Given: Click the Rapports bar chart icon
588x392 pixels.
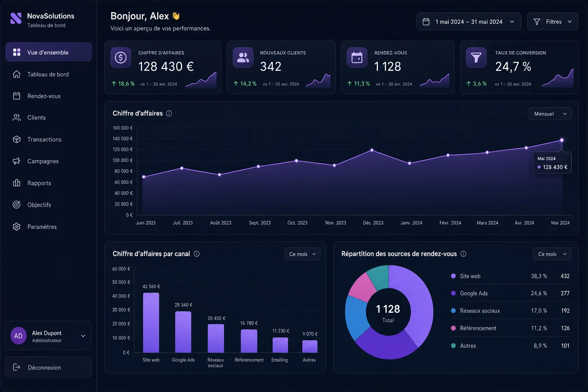Looking at the screenshot, I should (16, 183).
